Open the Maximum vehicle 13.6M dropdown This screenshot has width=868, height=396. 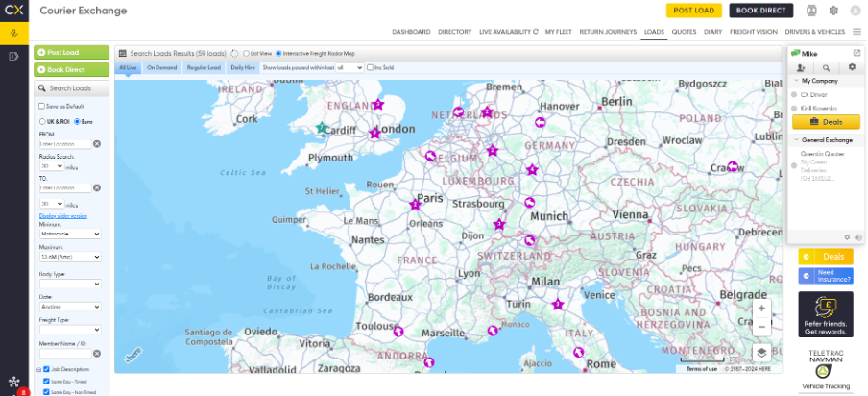(x=70, y=257)
